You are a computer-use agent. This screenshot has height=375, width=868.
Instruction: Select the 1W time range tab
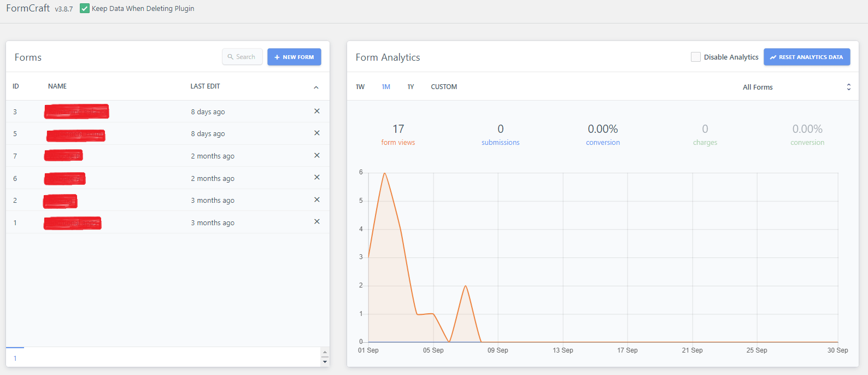360,87
